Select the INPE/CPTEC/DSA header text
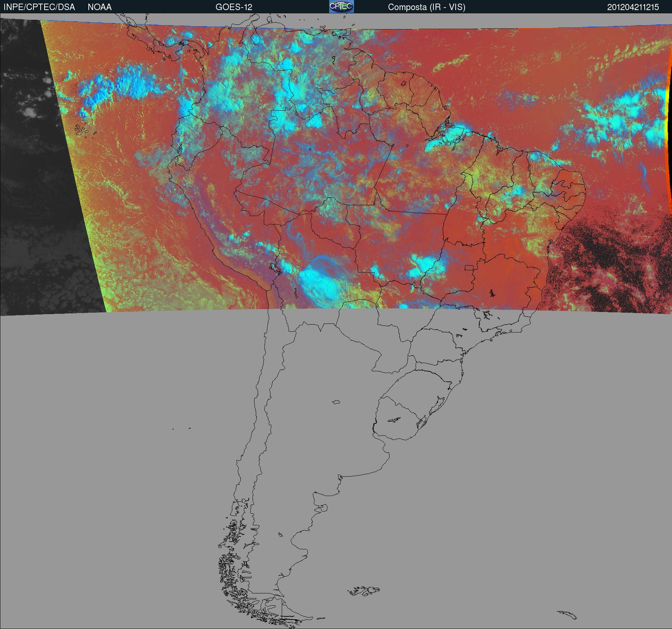Image resolution: width=672 pixels, height=629 pixels. point(39,7)
